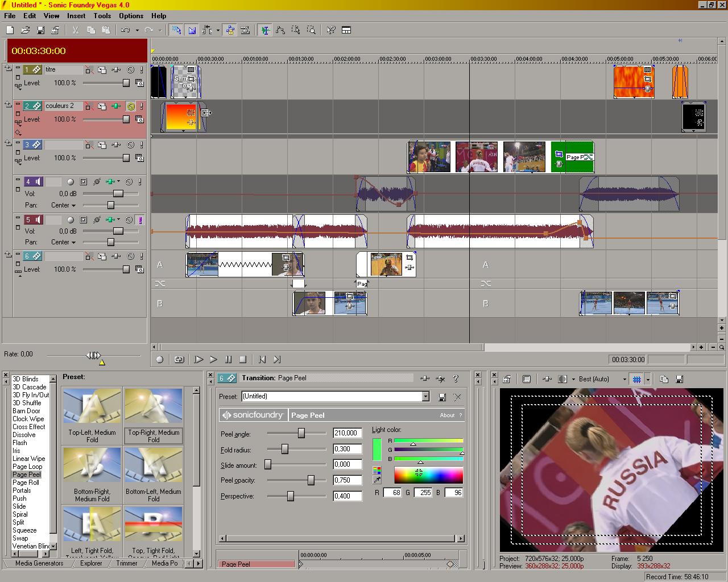Viewport: 728px width, 582px height.
Task: Open the Auto Ripple dropdown arrow
Action: pos(217,30)
